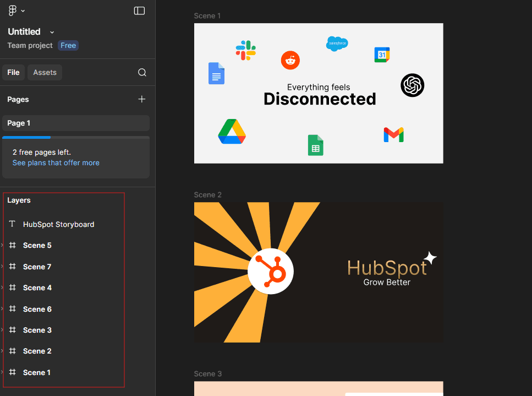Open See plans that offer more link
The width and height of the screenshot is (532, 396).
tap(56, 162)
